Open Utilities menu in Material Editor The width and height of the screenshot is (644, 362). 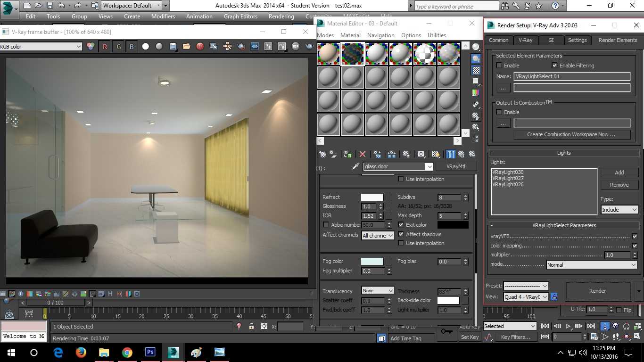click(x=437, y=35)
